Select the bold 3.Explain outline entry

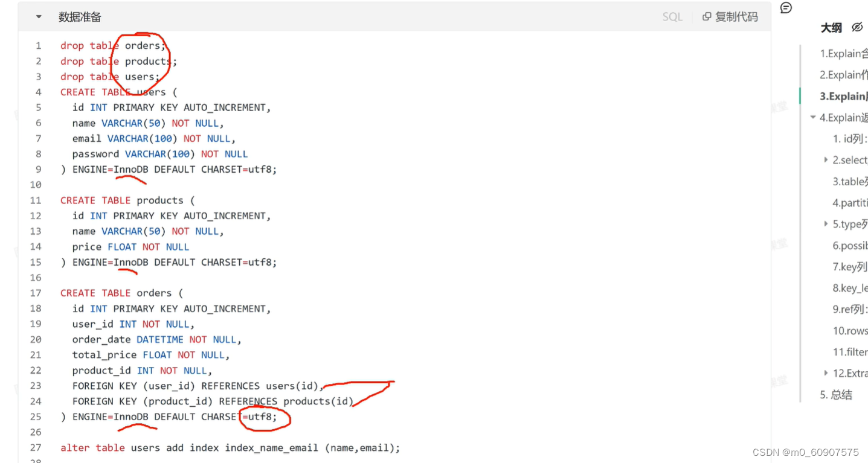click(844, 97)
